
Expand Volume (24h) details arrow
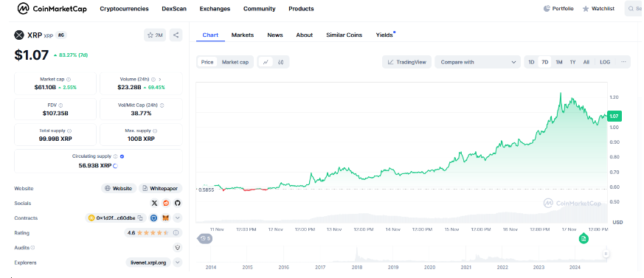(160, 79)
